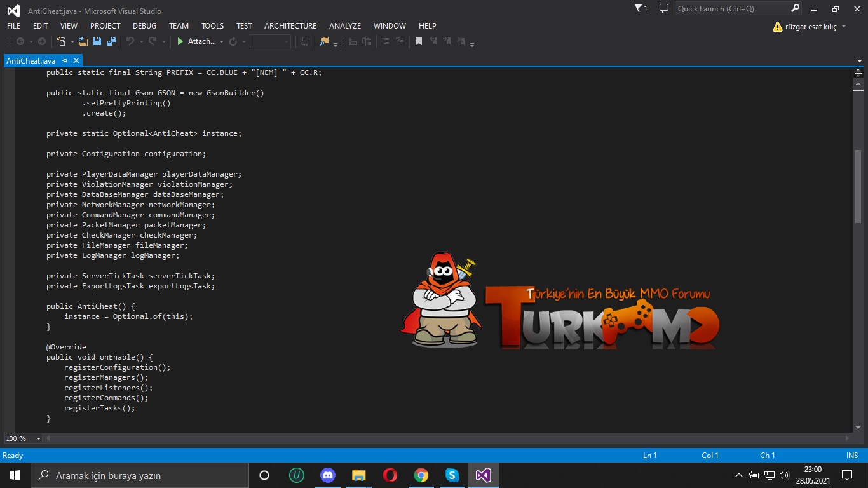Click the Quick Launch magnifier icon

tap(795, 9)
